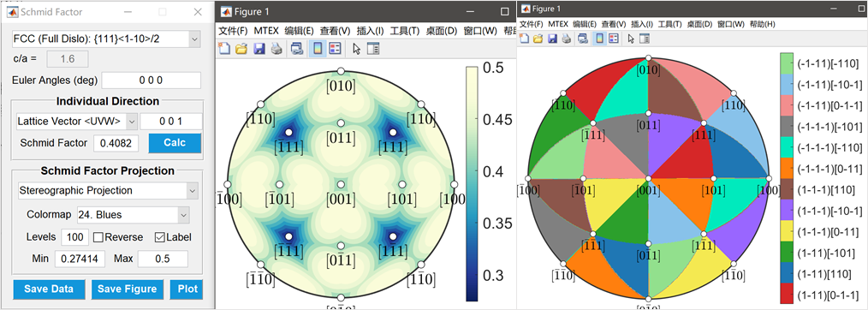Click the lattice direction field showing 0 0 1
This screenshot has width=868, height=310.
point(171,122)
